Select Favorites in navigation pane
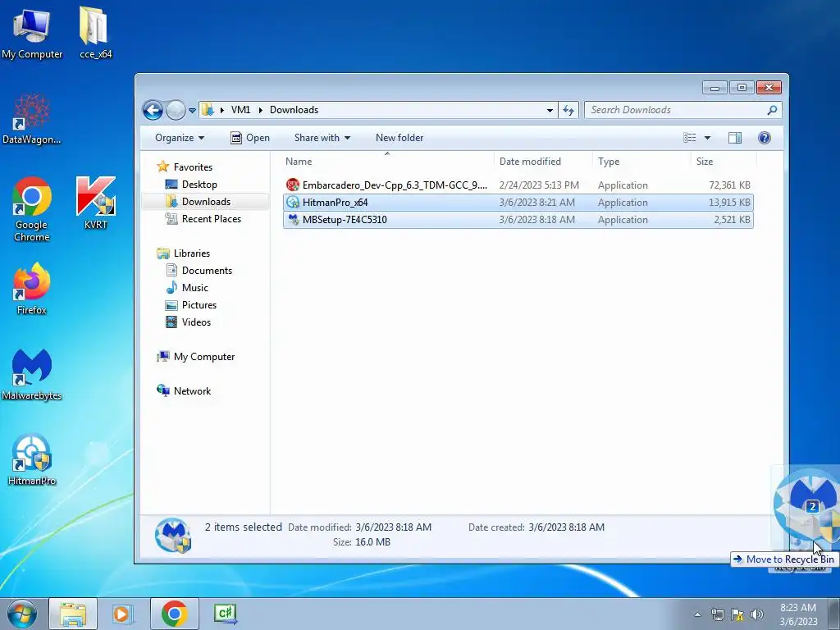This screenshot has height=630, width=840. [x=185, y=167]
